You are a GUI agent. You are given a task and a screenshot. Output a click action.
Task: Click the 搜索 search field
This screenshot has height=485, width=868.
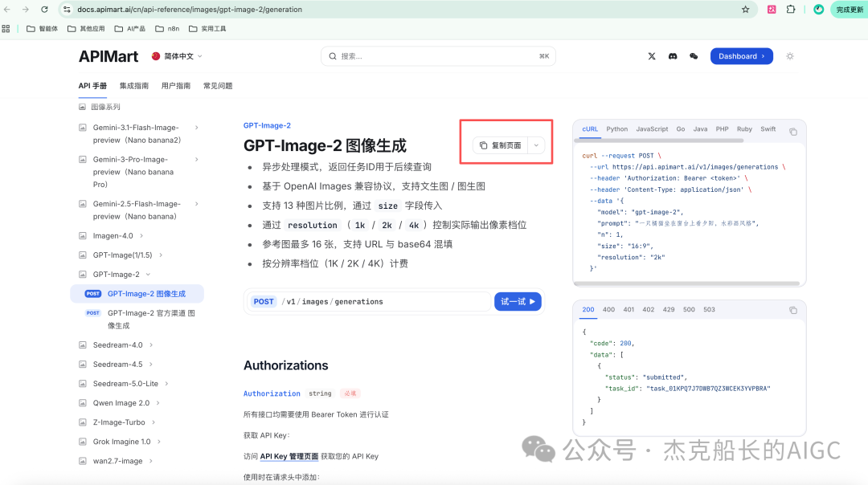point(438,56)
